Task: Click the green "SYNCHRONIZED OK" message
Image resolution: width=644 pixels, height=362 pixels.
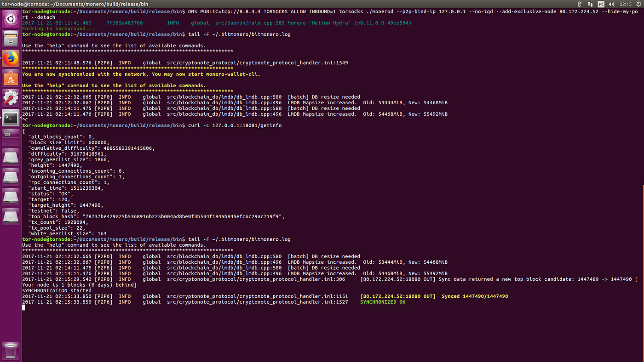Action: point(383,302)
